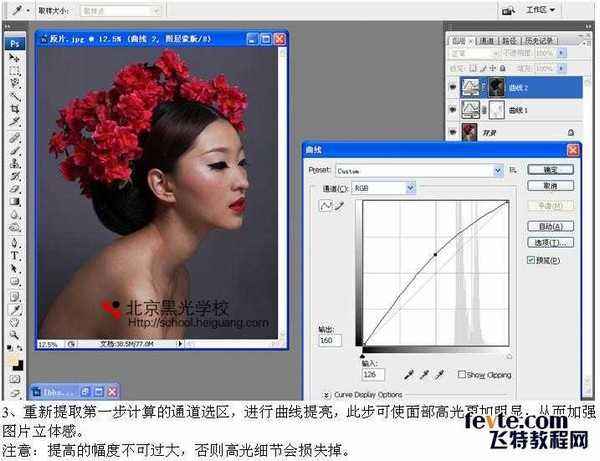Select the Slice tool
The image size is (600, 461).
(x=15, y=122)
